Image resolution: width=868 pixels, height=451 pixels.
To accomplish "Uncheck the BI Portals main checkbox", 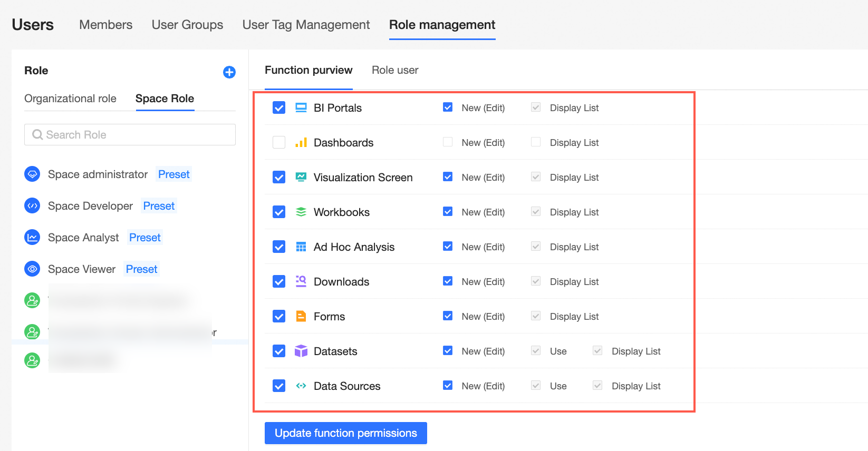I will tap(279, 107).
